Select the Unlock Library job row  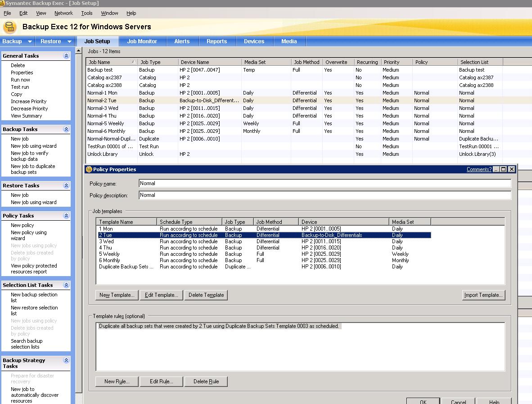coord(294,154)
